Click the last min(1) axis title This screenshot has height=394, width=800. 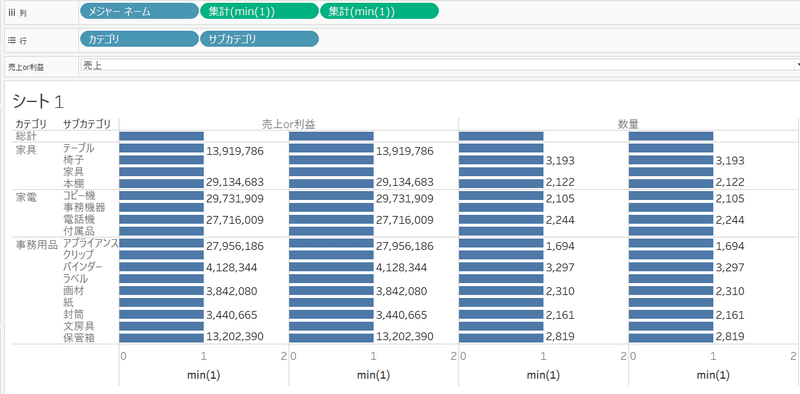pyautogui.click(x=713, y=375)
